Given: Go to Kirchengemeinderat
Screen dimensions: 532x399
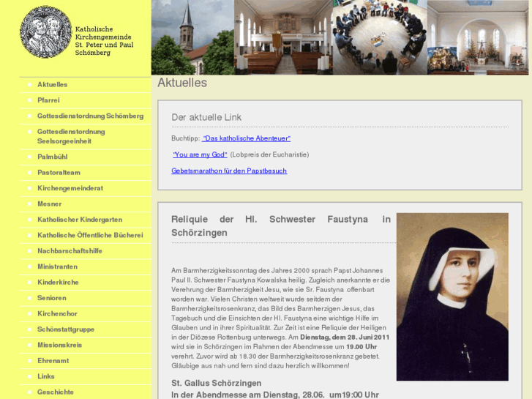Looking at the screenshot, I should point(70,188).
